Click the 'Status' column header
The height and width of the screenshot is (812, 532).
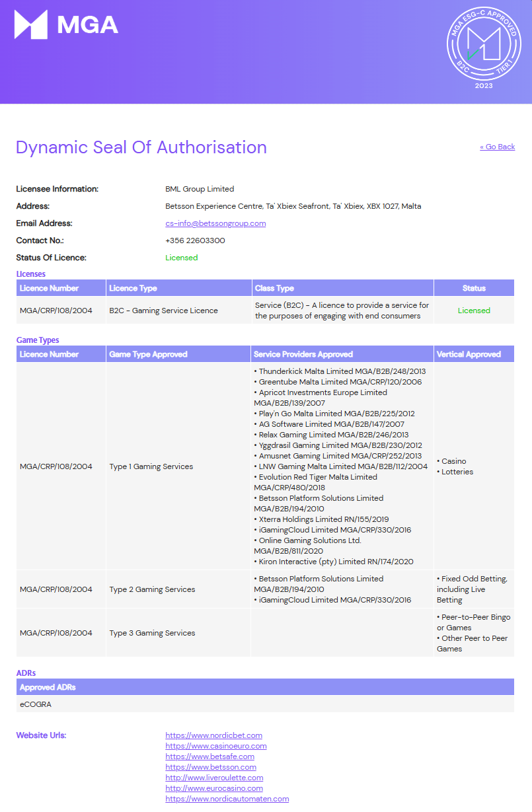(474, 288)
